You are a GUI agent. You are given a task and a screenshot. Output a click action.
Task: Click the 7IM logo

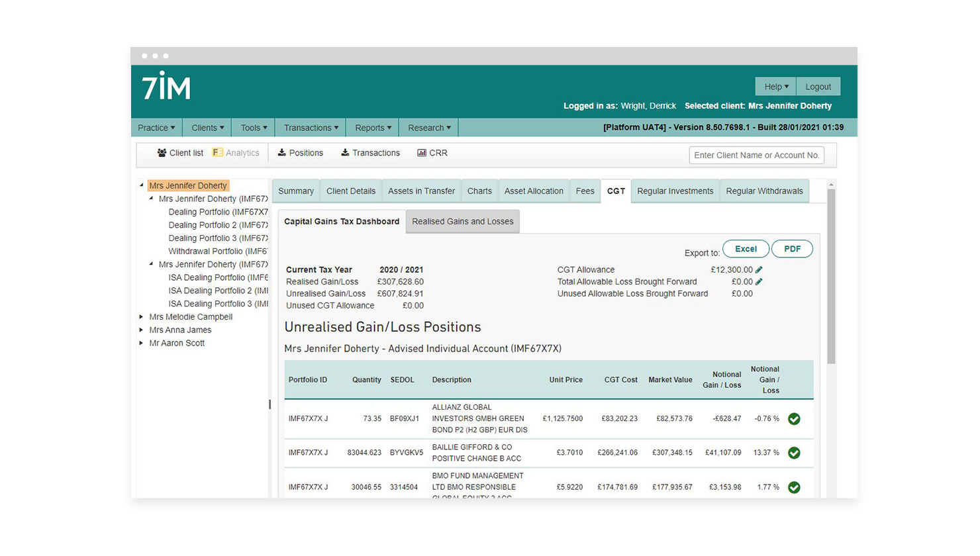point(166,86)
